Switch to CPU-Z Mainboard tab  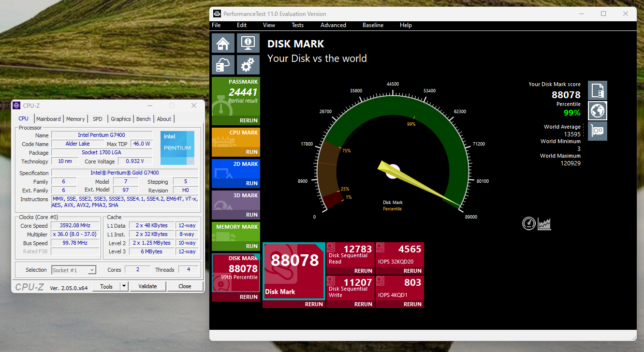tap(48, 119)
